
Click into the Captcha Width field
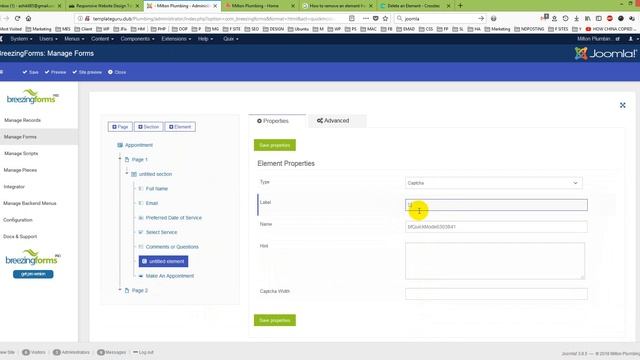[x=496, y=293]
